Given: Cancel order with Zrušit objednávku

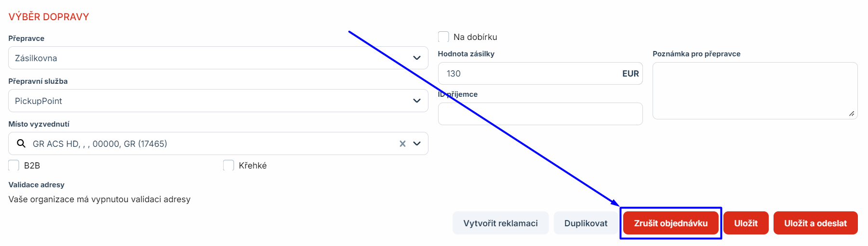Looking at the screenshot, I should click(x=670, y=223).
